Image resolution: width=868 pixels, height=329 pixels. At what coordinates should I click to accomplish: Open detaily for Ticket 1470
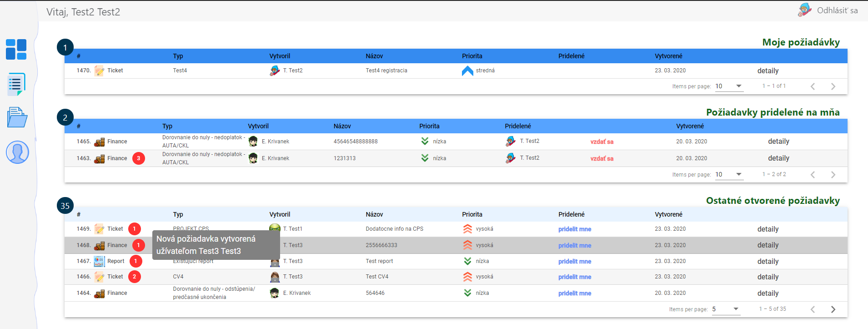(x=768, y=71)
